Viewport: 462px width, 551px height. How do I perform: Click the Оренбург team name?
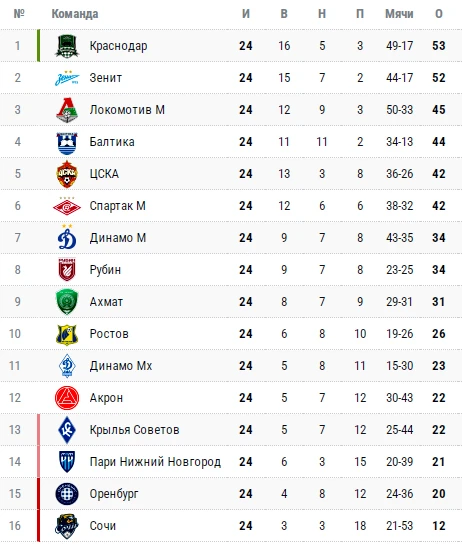[x=114, y=494]
